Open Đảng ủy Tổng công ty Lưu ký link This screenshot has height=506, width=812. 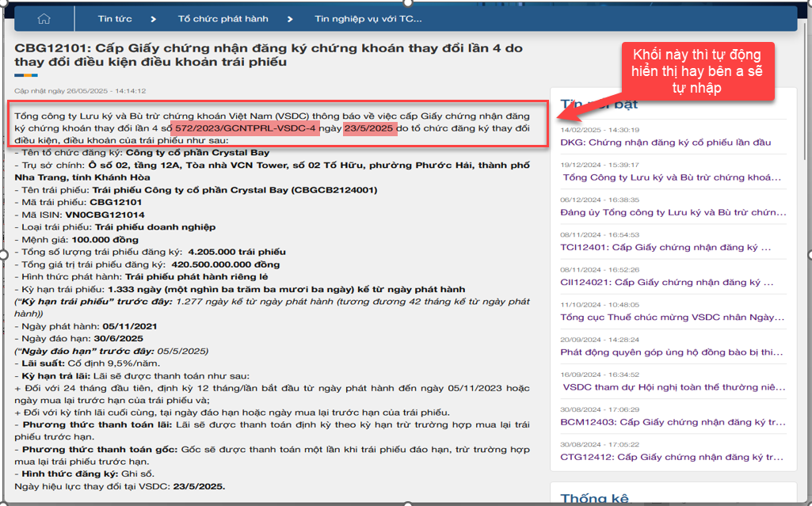(673, 212)
